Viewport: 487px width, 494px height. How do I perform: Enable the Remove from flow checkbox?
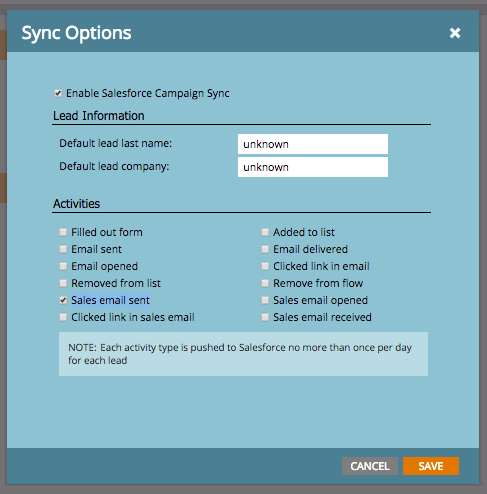[x=265, y=283]
